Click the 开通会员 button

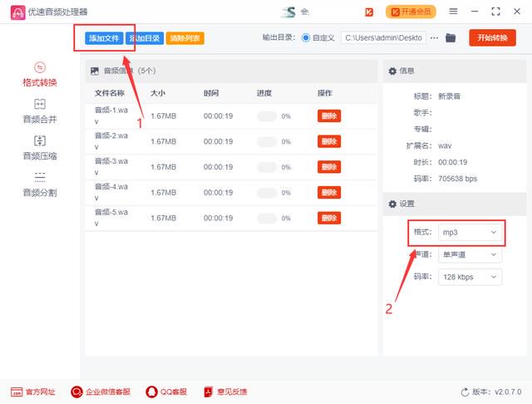[x=411, y=12]
